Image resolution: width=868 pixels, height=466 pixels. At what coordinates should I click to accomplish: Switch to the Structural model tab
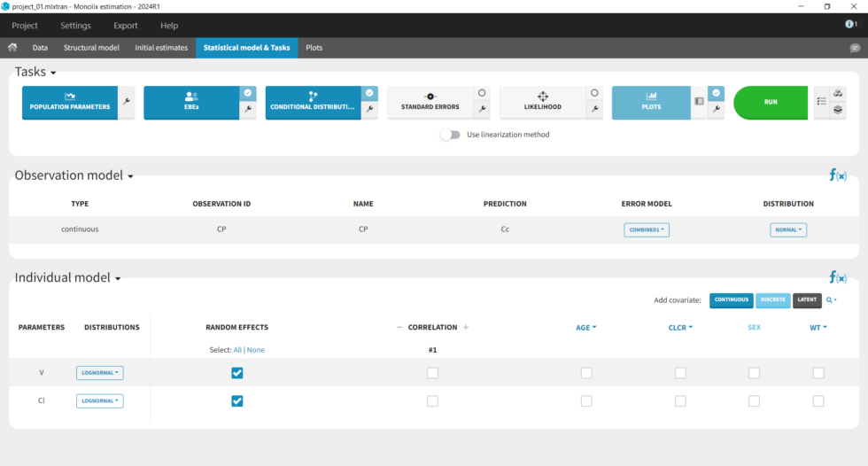[91, 48]
